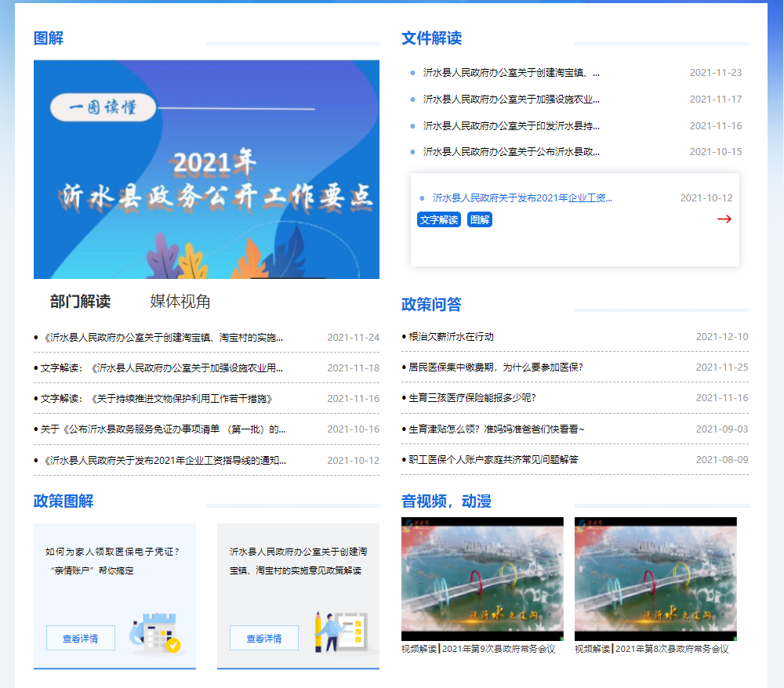Image resolution: width=784 pixels, height=688 pixels.
Task: Open the 2021年沂水县政务公开工作要点 banner image
Action: point(206,169)
